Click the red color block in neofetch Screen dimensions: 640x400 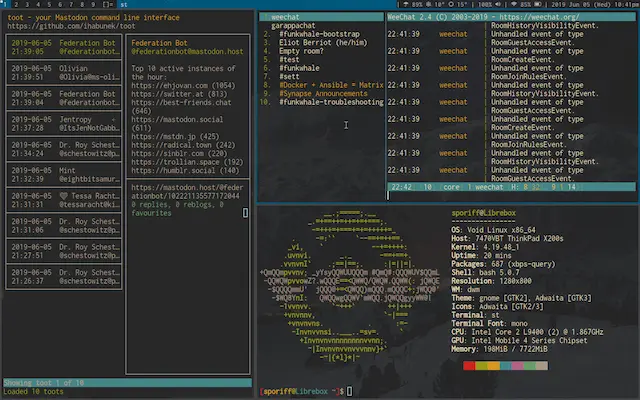[469, 365]
